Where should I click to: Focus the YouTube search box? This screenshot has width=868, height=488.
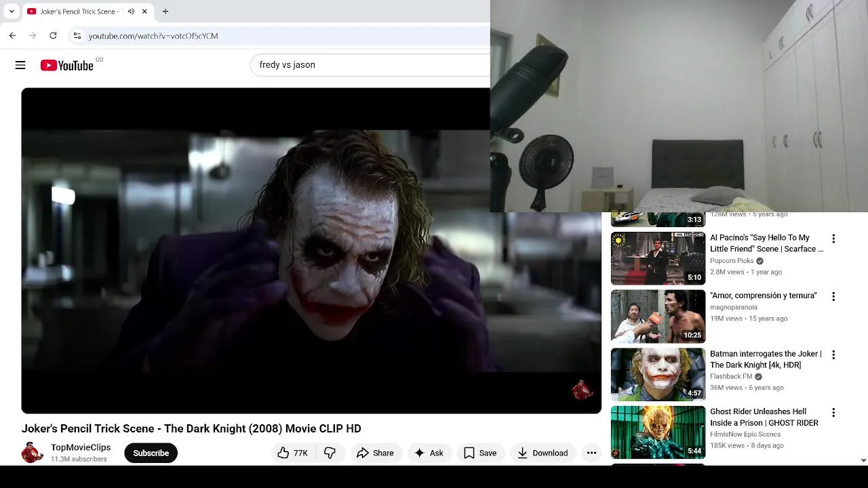pyautogui.click(x=370, y=65)
